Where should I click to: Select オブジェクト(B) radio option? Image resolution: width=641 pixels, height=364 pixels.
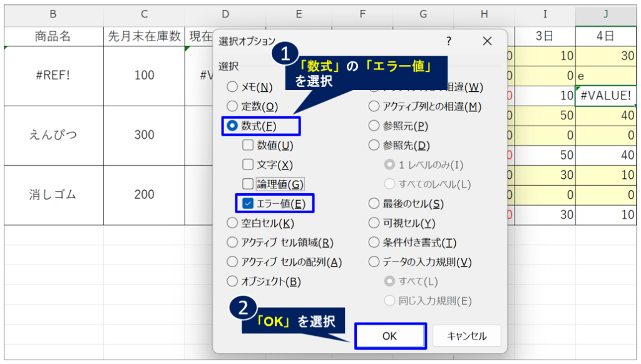point(233,281)
